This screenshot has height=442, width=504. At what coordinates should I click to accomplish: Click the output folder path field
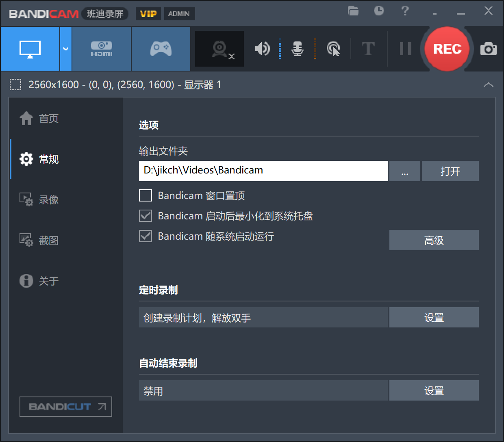(263, 171)
